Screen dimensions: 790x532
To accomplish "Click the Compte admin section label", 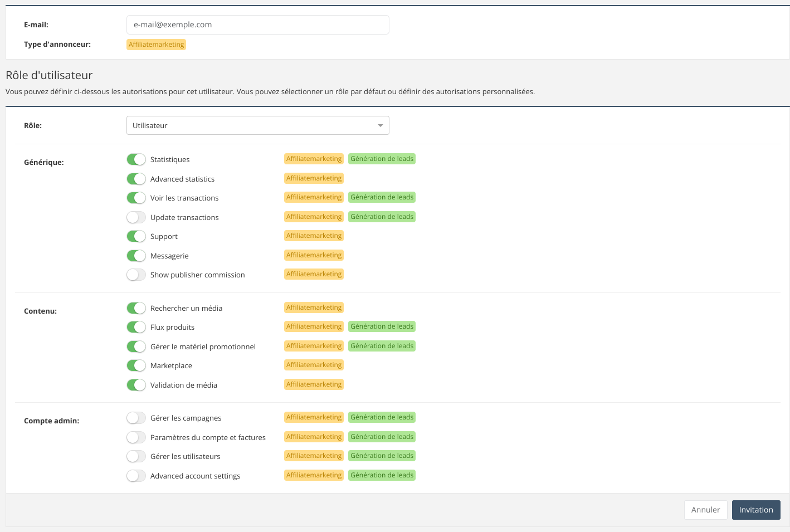I will pos(51,421).
